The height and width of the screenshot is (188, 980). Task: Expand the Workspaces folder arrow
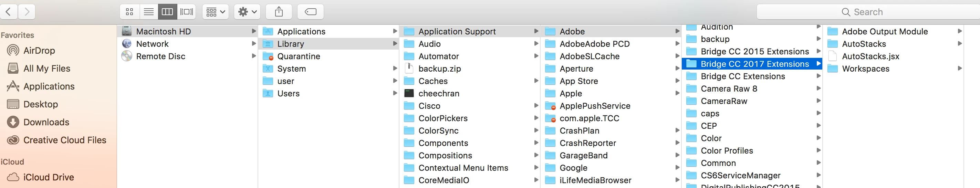tap(959, 69)
